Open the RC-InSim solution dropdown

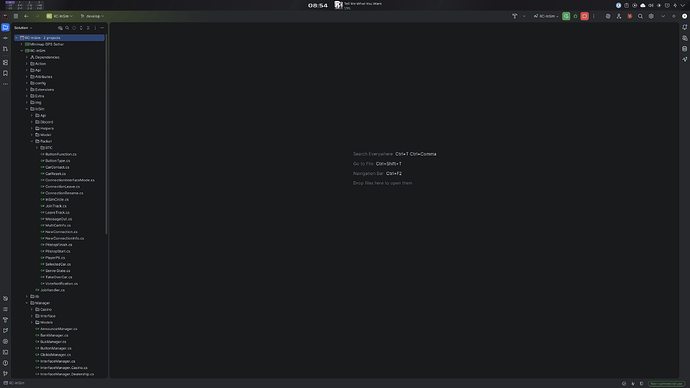(60, 16)
